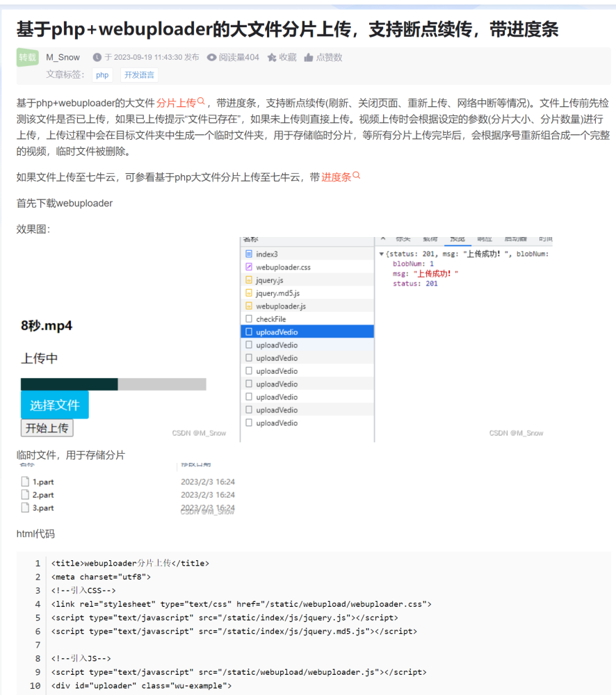Click file icon beside 3.part
Viewport: 616px width, 695px height.
pyautogui.click(x=25, y=507)
